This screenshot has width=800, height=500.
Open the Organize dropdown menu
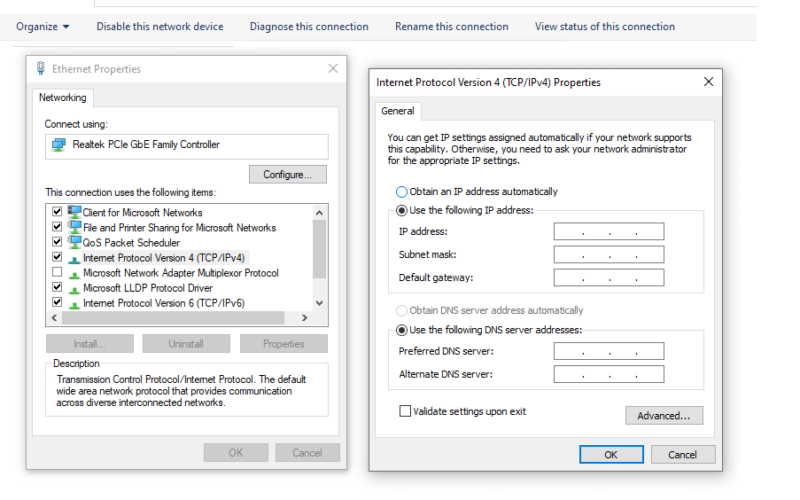42,27
